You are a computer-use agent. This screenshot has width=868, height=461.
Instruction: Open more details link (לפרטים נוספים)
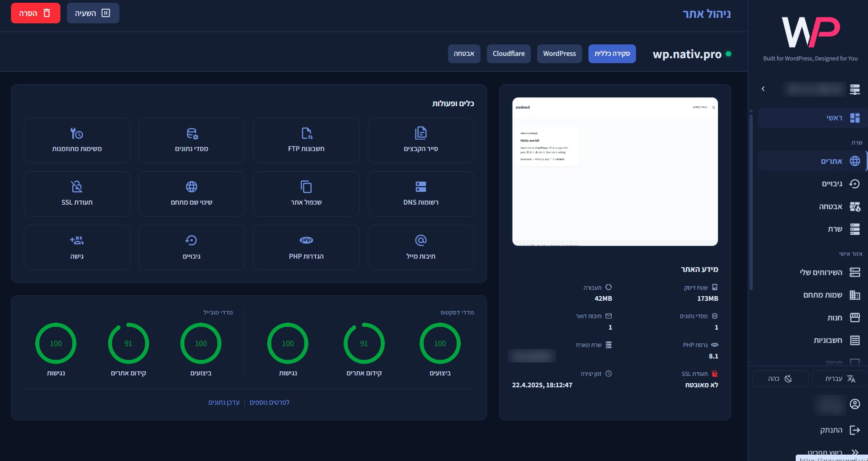270,402
